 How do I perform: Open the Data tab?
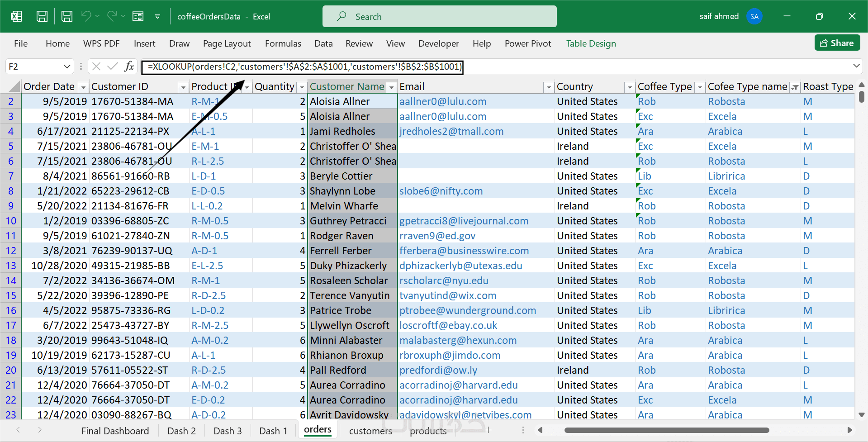point(323,43)
